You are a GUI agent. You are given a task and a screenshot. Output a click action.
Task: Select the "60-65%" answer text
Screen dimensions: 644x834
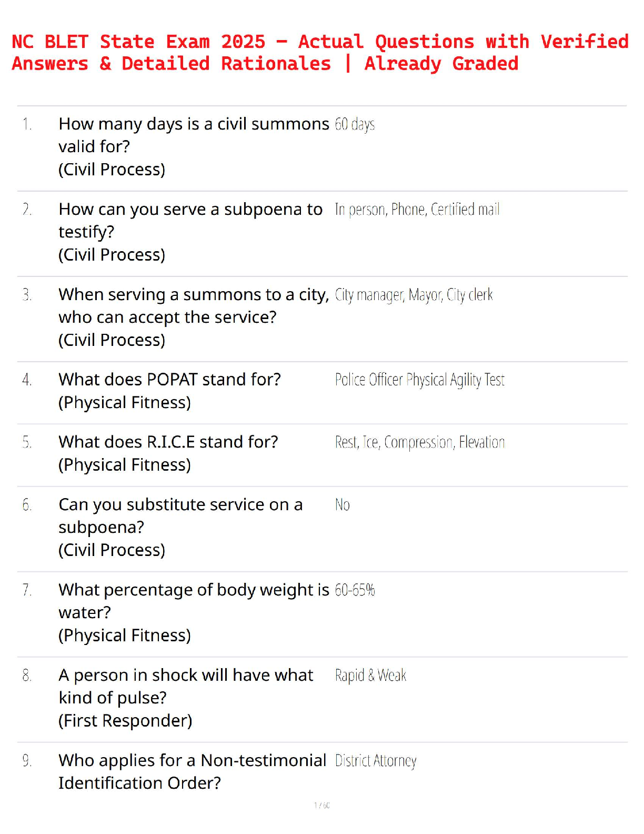click(355, 590)
